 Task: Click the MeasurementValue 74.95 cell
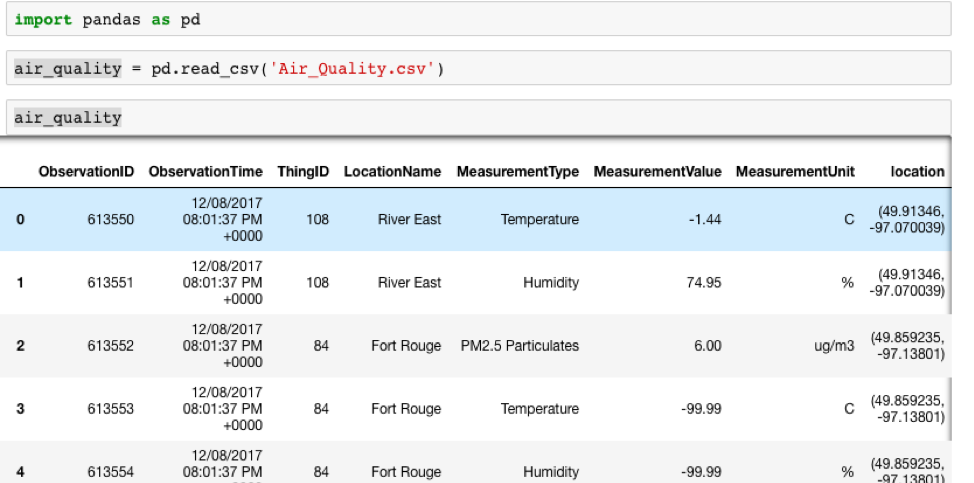point(704,282)
